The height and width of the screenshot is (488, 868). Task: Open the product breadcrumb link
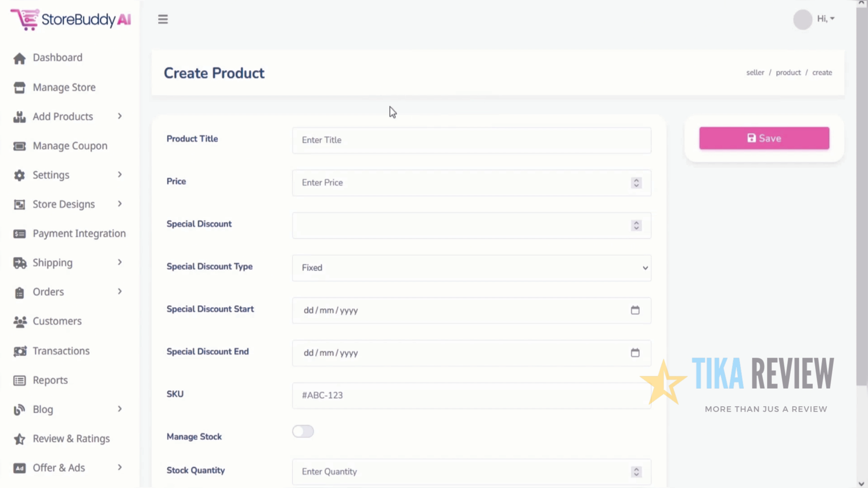tap(788, 72)
